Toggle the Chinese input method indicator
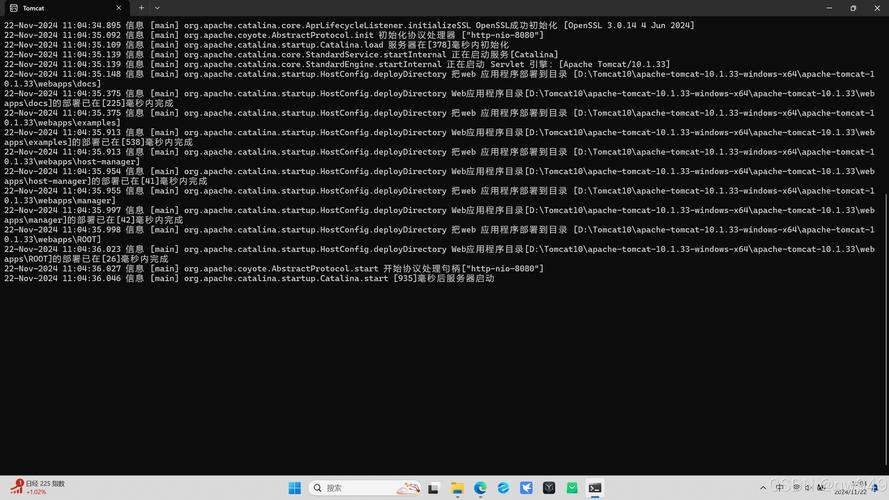The width and height of the screenshot is (889, 500). [x=781, y=488]
